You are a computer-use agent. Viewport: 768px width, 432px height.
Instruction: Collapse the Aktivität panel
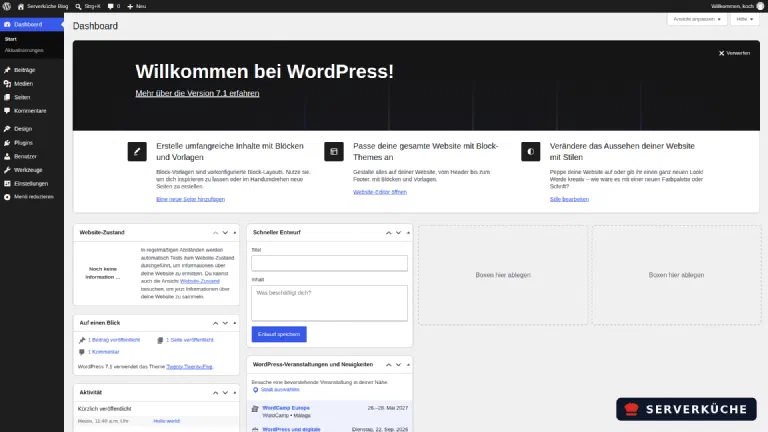tap(235, 393)
